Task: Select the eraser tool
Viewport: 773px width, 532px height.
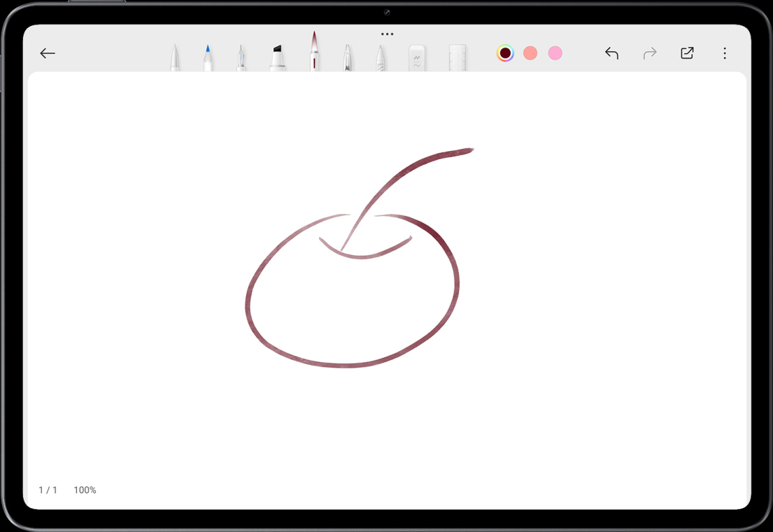Action: 417,58
